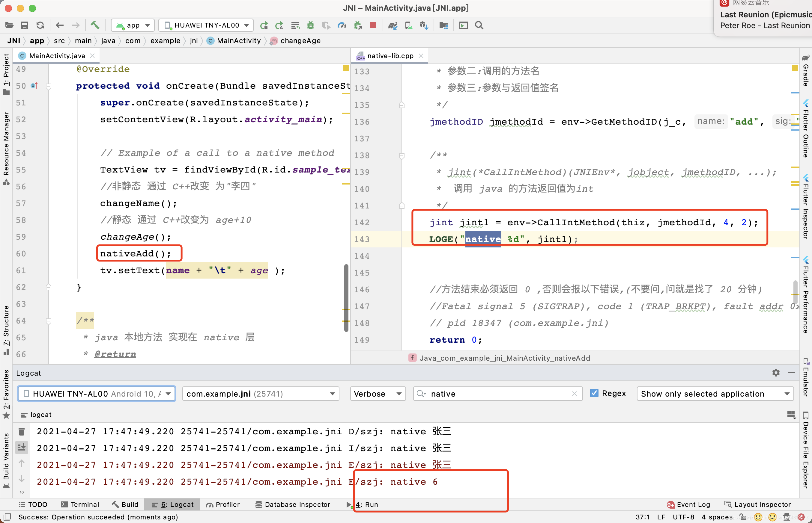The width and height of the screenshot is (812, 523).
Task: Collapse onCreate method fold marker
Action: [x=49, y=86]
